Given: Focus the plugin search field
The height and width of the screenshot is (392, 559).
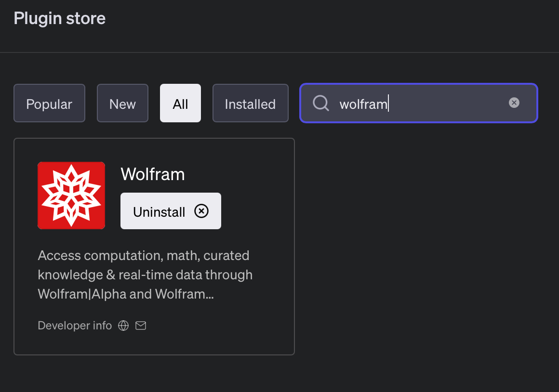Looking at the screenshot, I should tap(419, 103).
